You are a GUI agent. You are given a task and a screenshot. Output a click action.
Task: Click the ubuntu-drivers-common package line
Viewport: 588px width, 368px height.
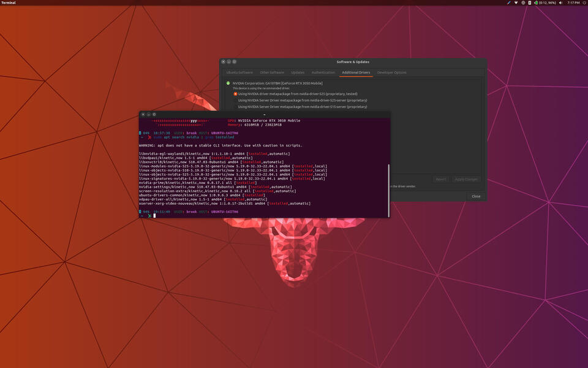[202, 195]
